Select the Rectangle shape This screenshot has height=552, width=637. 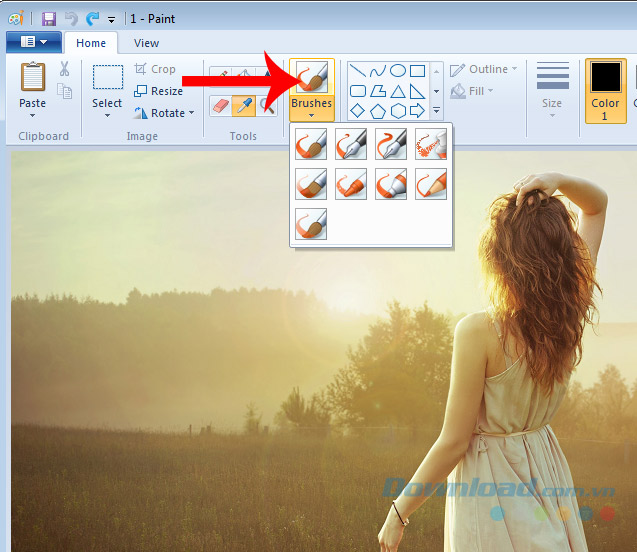click(417, 71)
